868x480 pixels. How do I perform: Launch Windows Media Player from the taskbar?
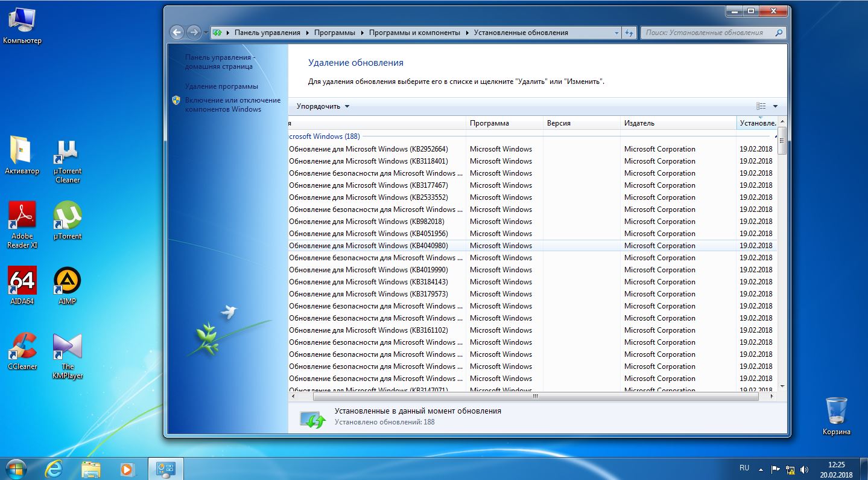pyautogui.click(x=127, y=469)
